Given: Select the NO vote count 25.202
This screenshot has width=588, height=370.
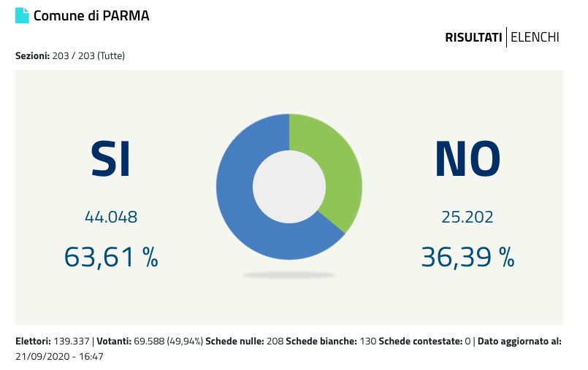Looking at the screenshot, I should tap(467, 217).
